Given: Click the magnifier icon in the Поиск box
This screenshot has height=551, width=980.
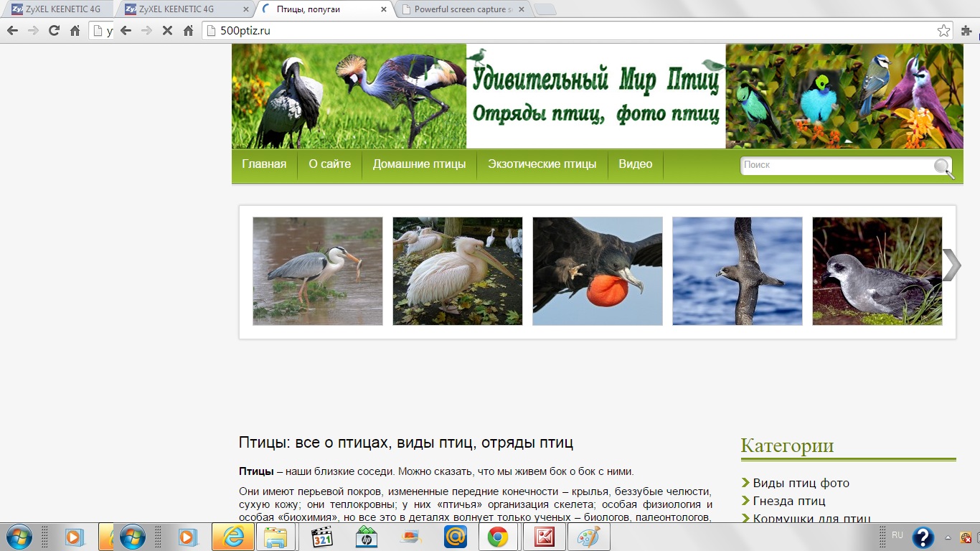Looking at the screenshot, I should 943,168.
